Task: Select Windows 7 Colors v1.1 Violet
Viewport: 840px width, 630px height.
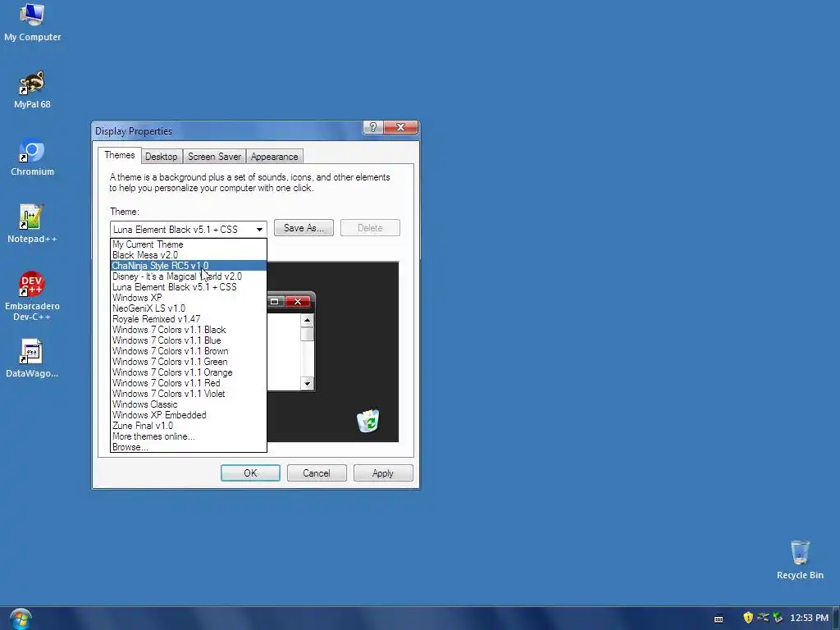Action: [x=189, y=394]
